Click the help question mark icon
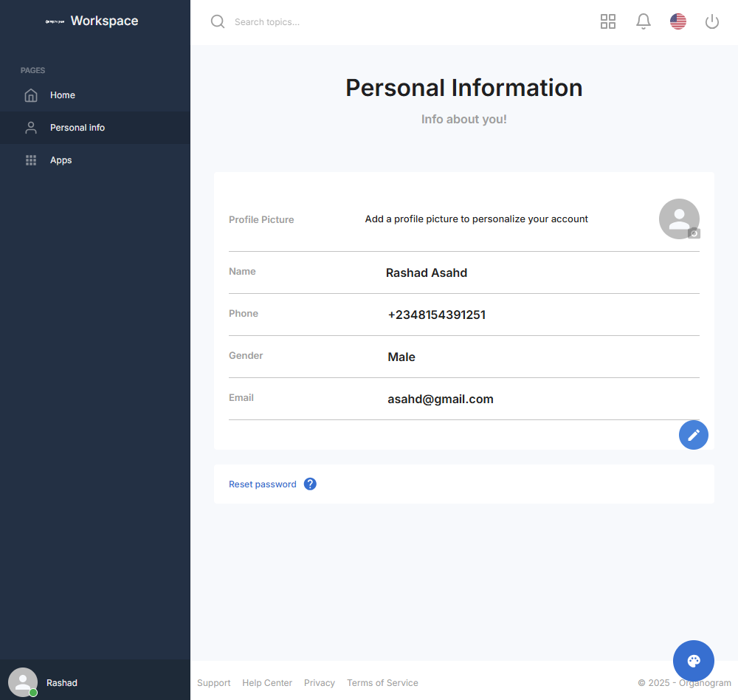The image size is (738, 700). [x=310, y=484]
